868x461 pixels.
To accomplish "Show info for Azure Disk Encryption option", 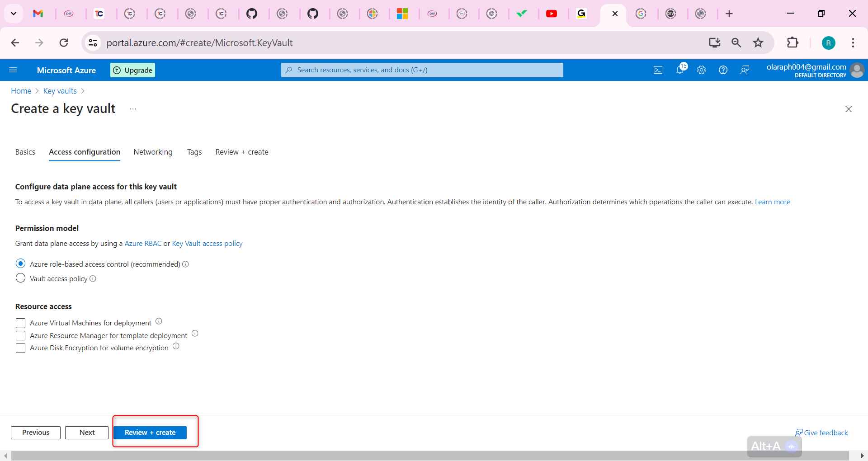I will tap(176, 346).
